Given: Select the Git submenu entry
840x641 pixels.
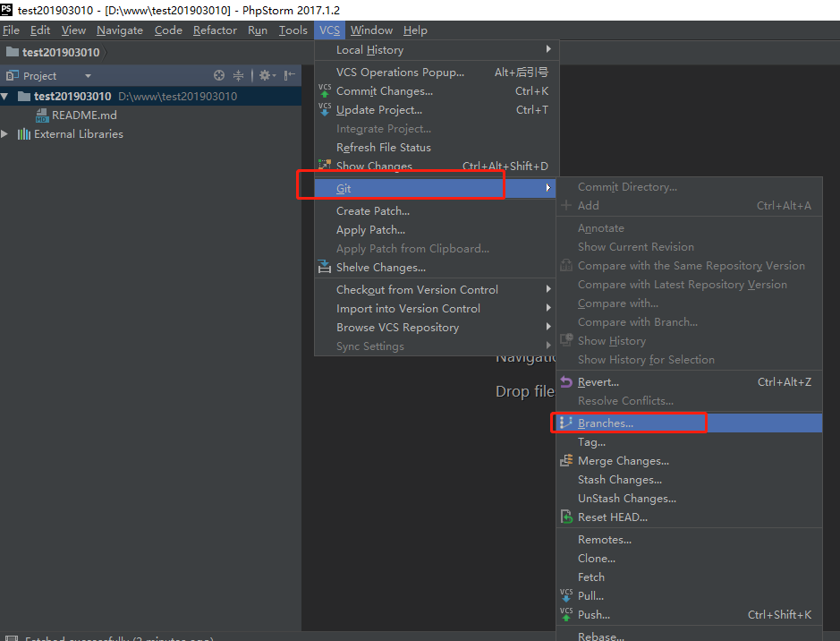Looking at the screenshot, I should [435, 188].
